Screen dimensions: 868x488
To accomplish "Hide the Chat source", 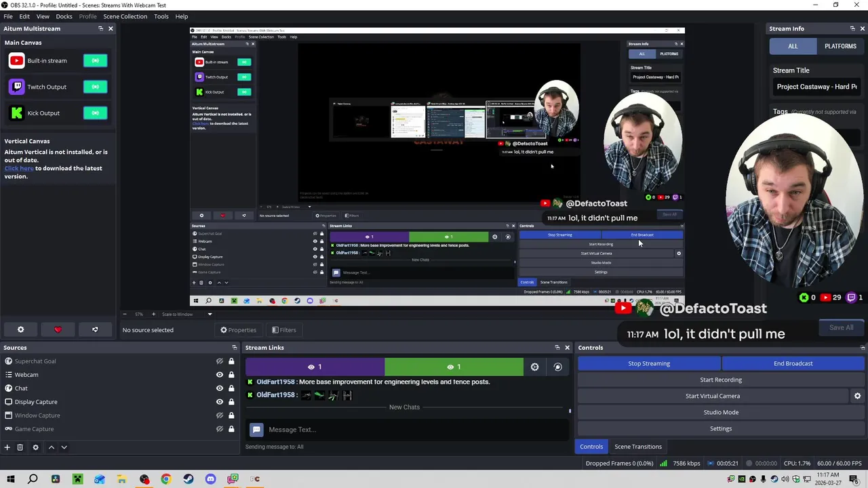I will coord(219,388).
